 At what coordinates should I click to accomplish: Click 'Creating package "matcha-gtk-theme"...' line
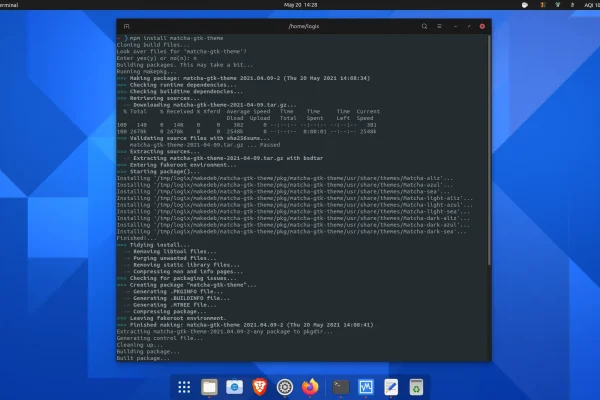187,285
